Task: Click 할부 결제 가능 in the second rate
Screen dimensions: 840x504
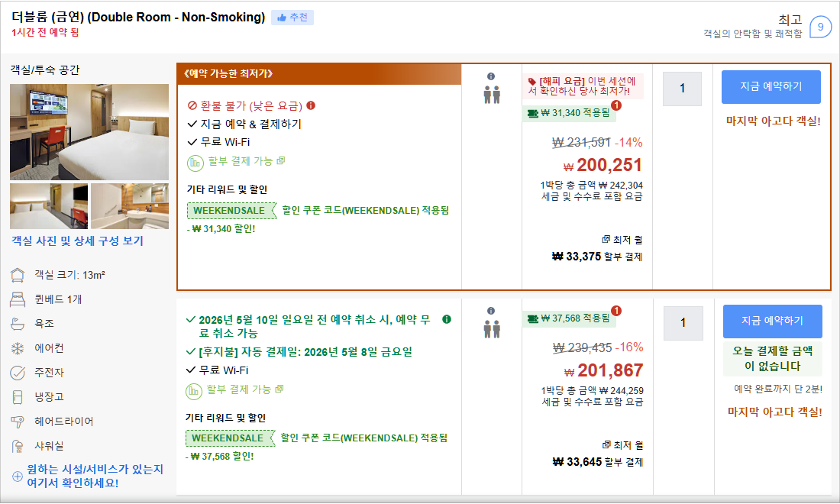Action: [239, 389]
